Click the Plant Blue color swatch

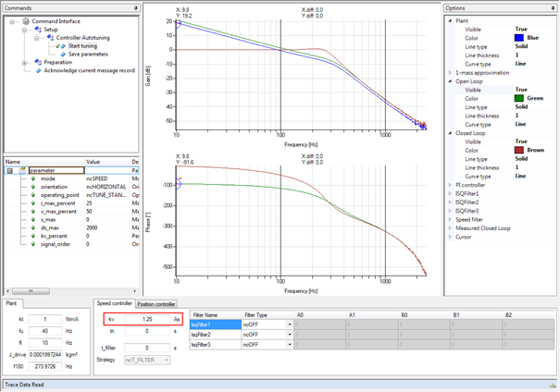(519, 38)
